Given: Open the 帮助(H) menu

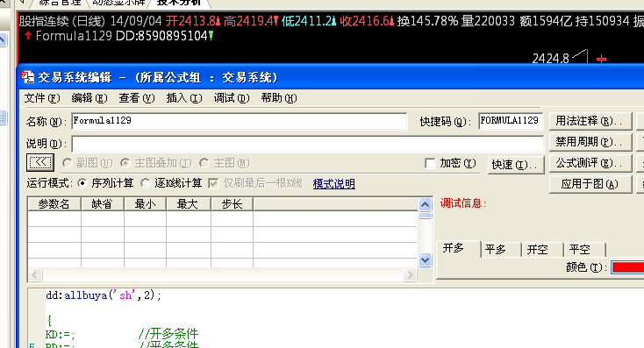Looking at the screenshot, I should tap(279, 98).
